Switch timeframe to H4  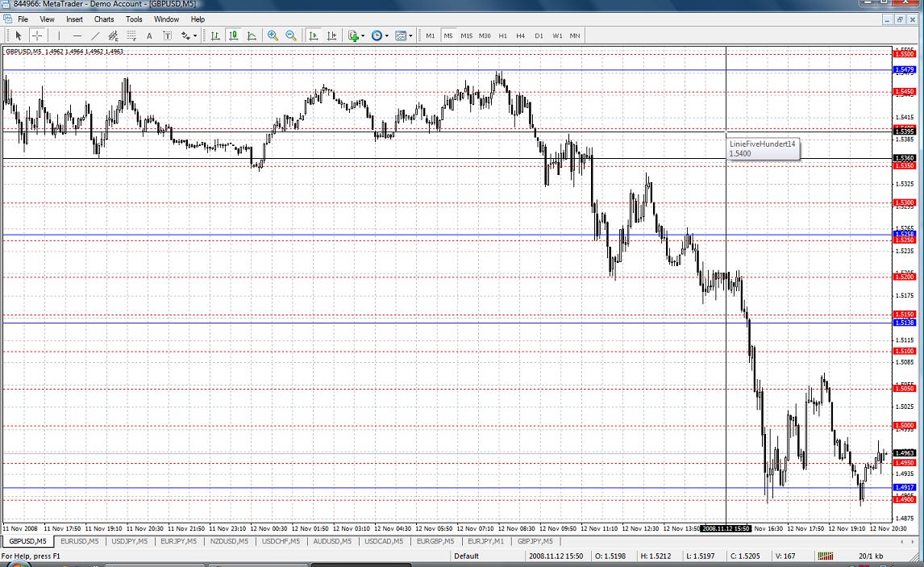click(520, 36)
